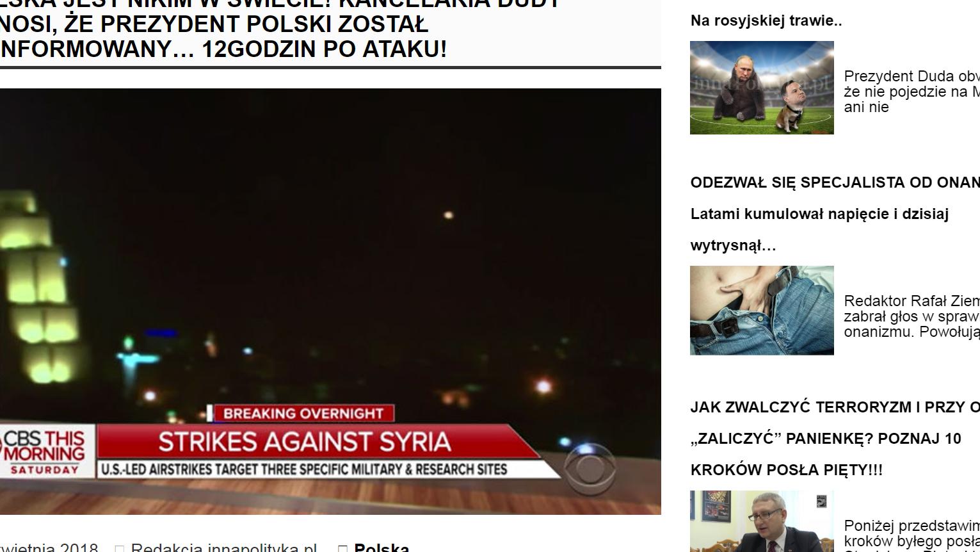Click the CBS eye logo in the news image
980x552 pixels.
(590, 467)
